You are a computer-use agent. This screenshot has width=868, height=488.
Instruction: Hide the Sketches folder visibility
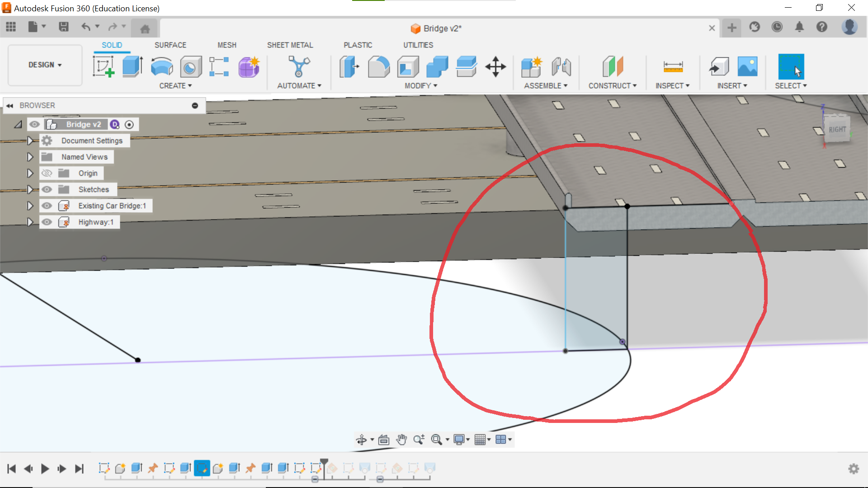point(47,189)
